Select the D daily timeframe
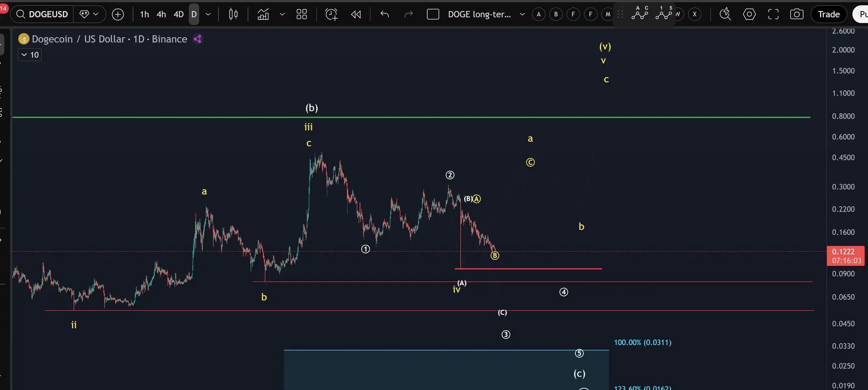 (x=194, y=14)
